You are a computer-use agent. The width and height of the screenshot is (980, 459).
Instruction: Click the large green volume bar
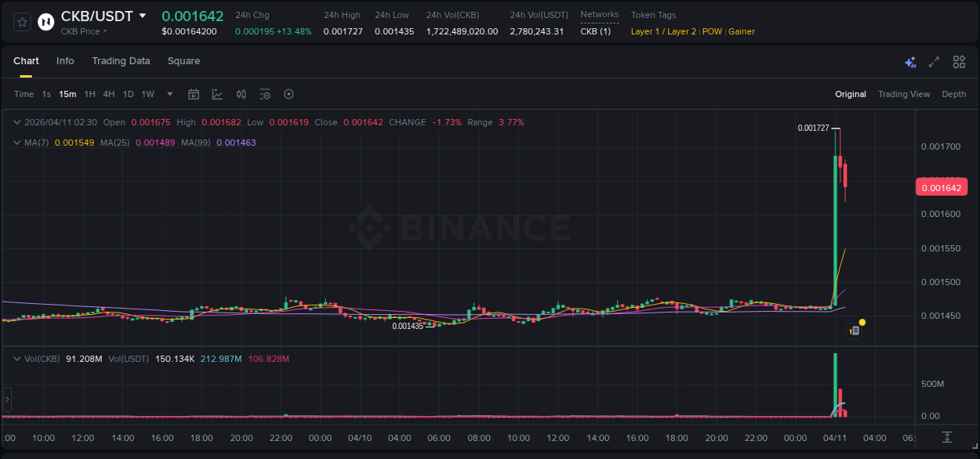coord(835,384)
